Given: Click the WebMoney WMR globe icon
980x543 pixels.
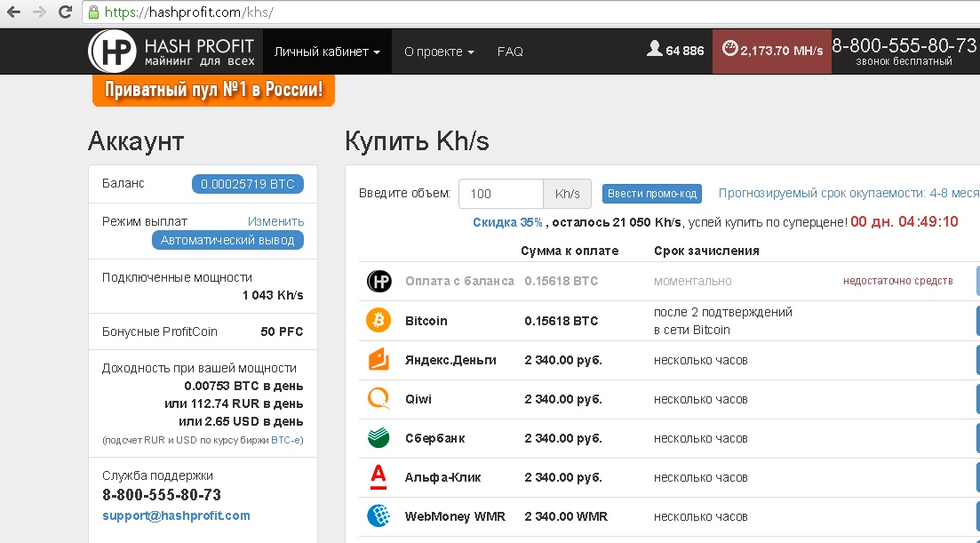Looking at the screenshot, I should pyautogui.click(x=378, y=516).
